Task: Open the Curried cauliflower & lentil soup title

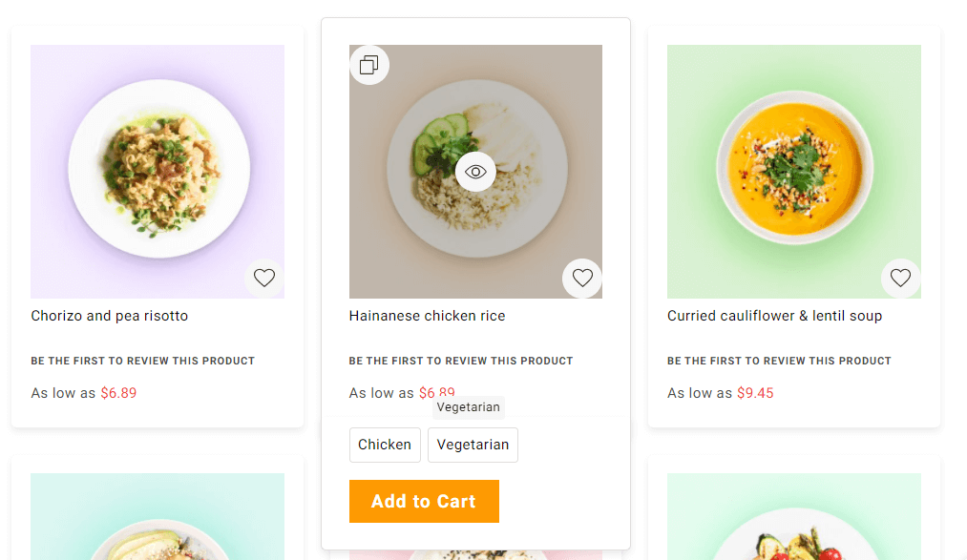Action: point(774,316)
